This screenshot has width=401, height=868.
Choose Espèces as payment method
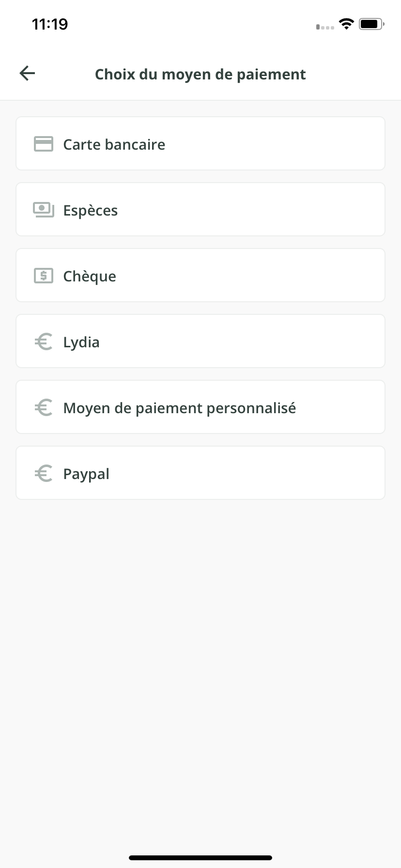click(x=91, y=211)
